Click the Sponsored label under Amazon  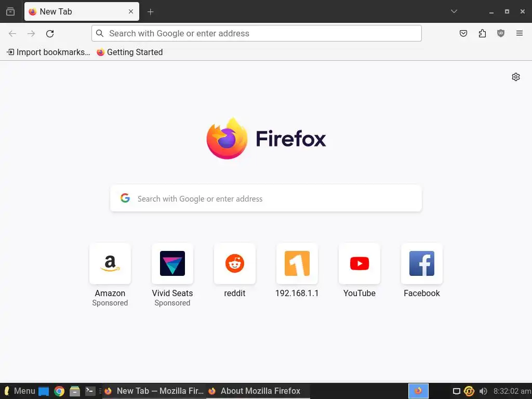(x=110, y=303)
